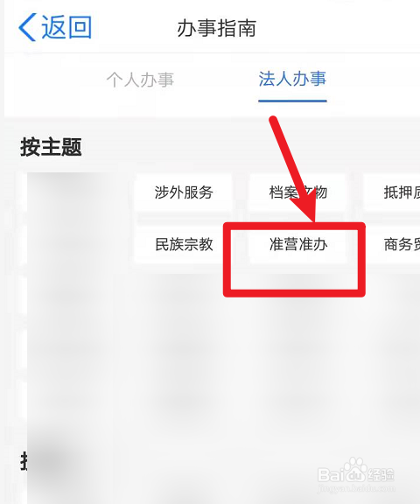This screenshot has height=504, width=420.
Task: Click the cut-off heading at bottom left
Action: pyautogui.click(x=24, y=461)
